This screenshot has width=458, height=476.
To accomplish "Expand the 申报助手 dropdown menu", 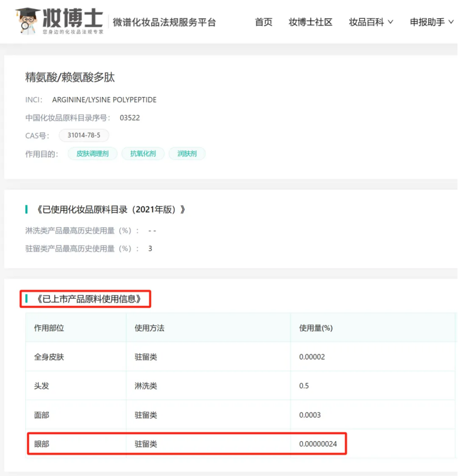I will pyautogui.click(x=432, y=22).
